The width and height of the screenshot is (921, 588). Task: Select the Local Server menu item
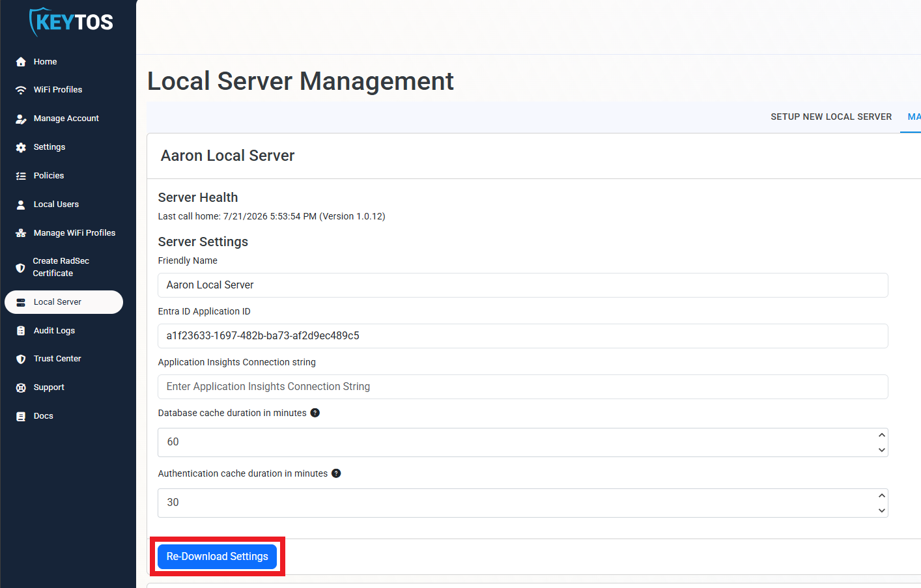click(64, 302)
